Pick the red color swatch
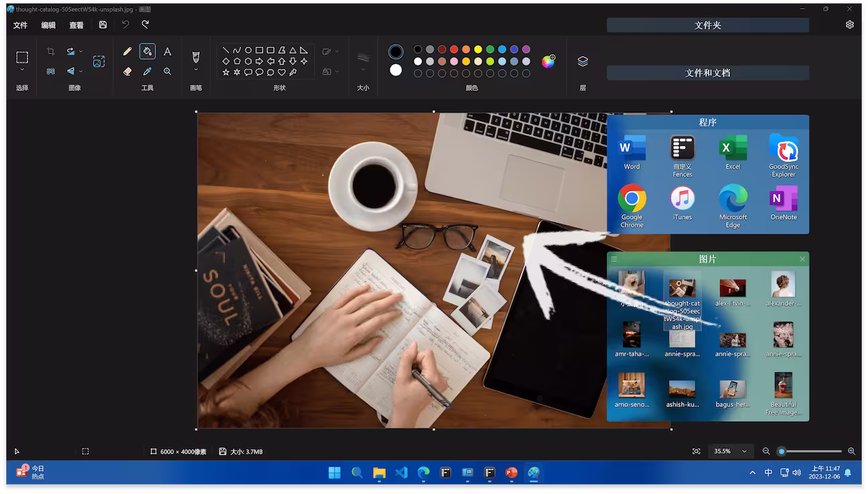Viewport: 868px width, 494px height. (454, 50)
